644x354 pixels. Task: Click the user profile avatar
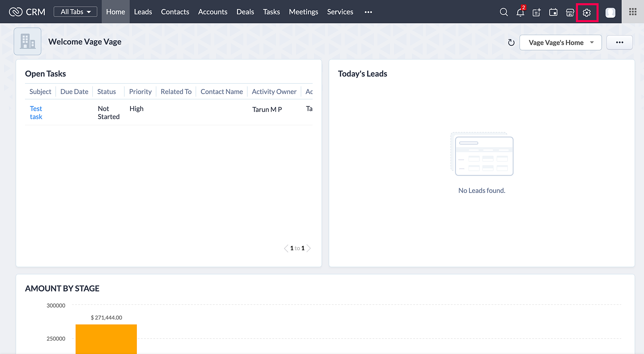[610, 12]
